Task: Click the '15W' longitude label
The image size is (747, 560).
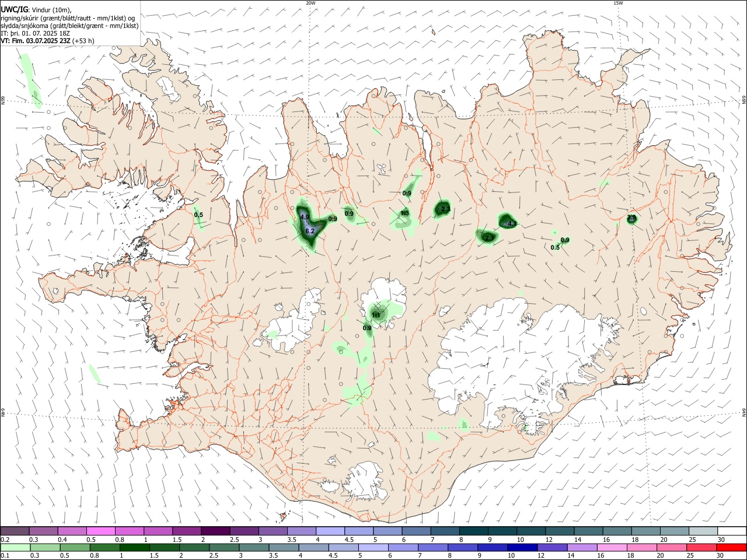Action: coord(618,3)
